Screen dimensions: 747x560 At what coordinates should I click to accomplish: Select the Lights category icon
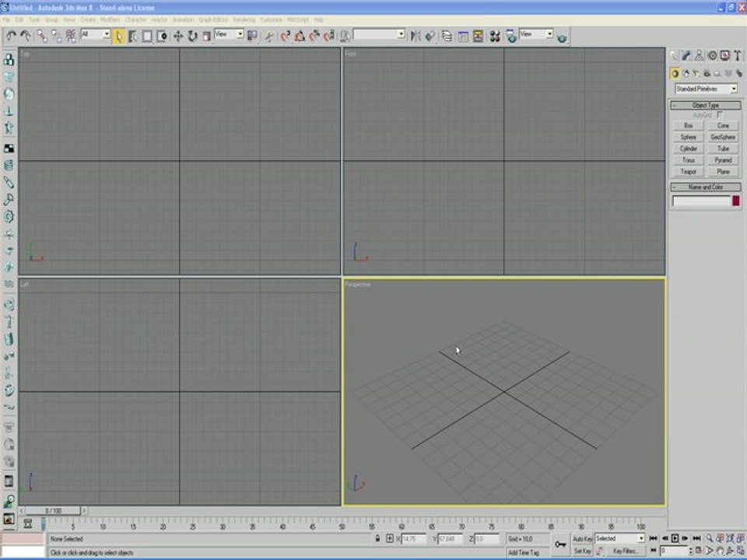click(x=696, y=74)
